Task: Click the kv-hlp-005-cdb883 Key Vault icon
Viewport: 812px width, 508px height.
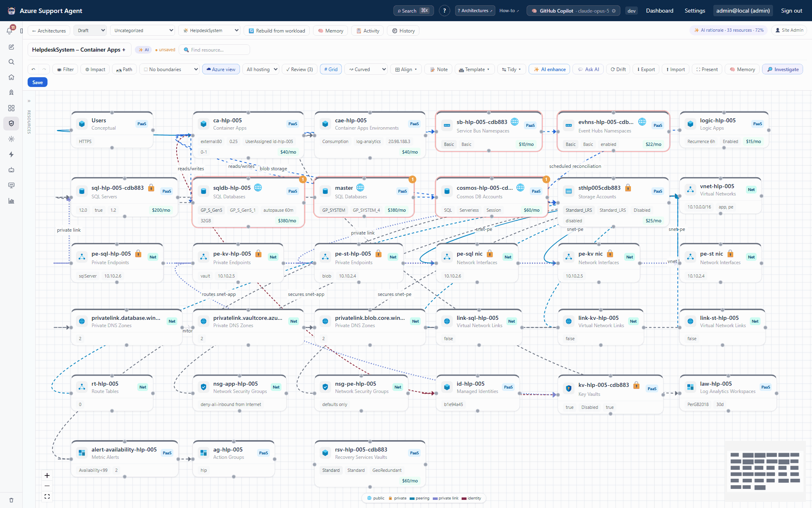Action: (x=569, y=389)
